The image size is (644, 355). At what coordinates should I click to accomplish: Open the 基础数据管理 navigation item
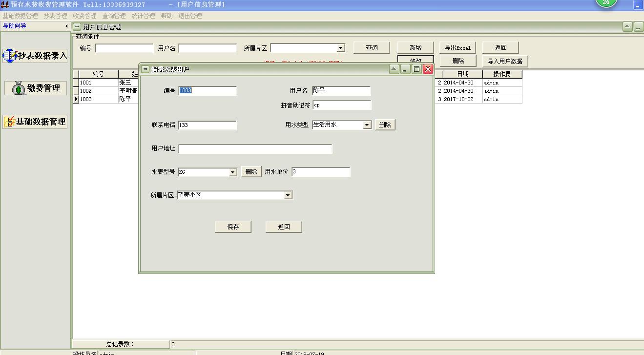pos(35,122)
